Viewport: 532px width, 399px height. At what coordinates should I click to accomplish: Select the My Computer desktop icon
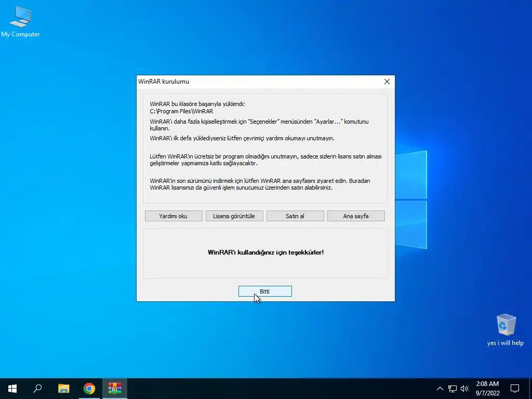pyautogui.click(x=20, y=22)
